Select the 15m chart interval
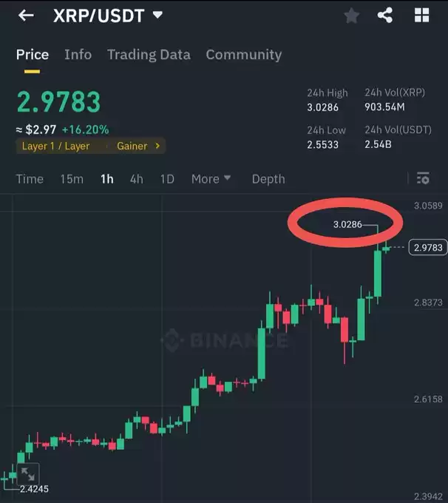Screen dimensions: 448x503 tap(72, 179)
